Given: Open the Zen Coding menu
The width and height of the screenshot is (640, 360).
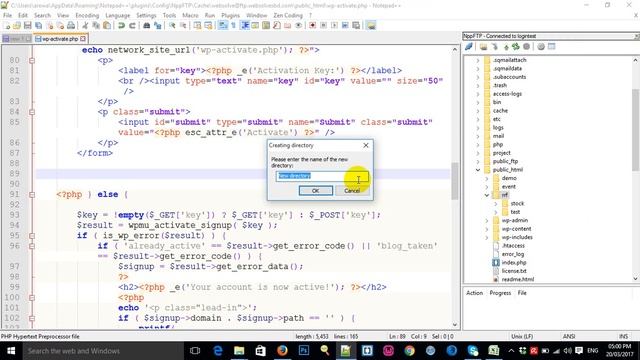Looking at the screenshot, I should [x=288, y=15].
